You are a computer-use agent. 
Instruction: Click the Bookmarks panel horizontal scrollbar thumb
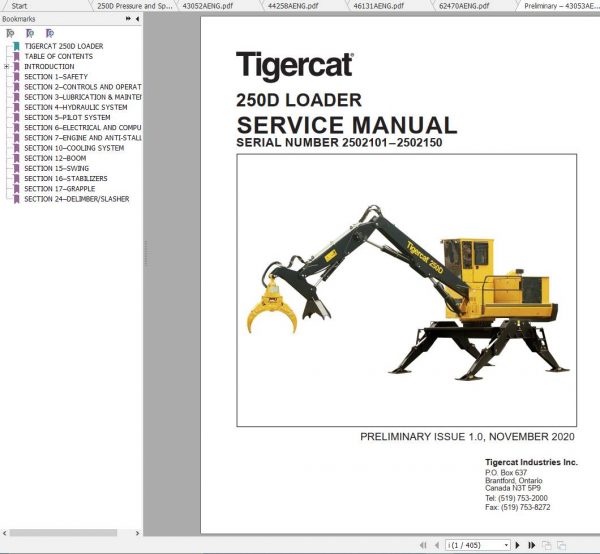tap(63, 533)
